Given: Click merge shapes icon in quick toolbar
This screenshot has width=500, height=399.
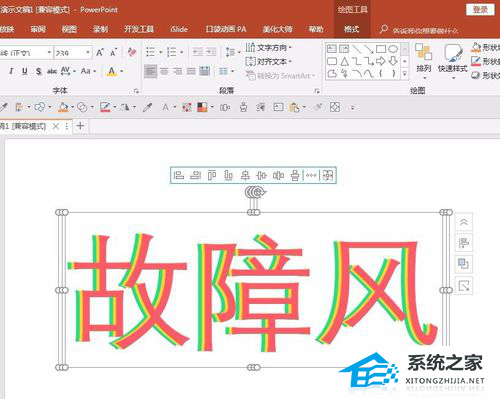Looking at the screenshot, I should tap(82, 107).
